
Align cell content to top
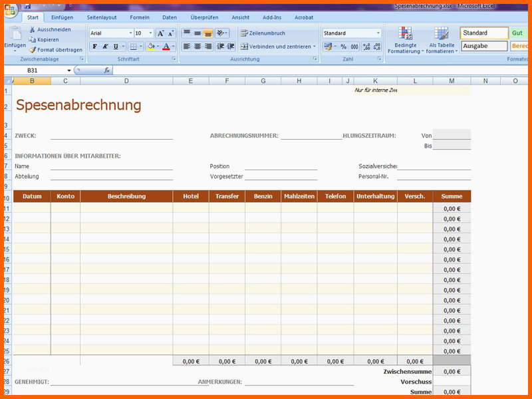(187, 33)
